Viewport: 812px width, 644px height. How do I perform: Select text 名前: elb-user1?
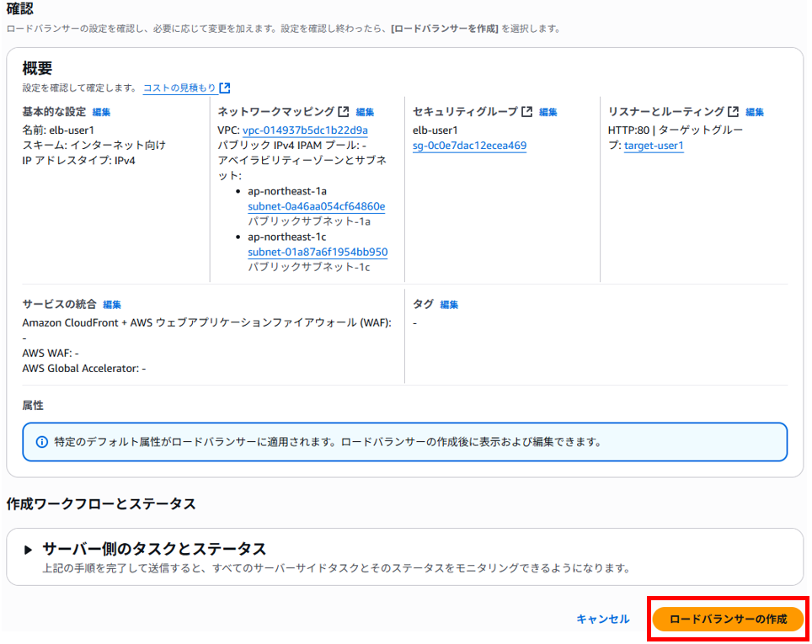click(58, 130)
